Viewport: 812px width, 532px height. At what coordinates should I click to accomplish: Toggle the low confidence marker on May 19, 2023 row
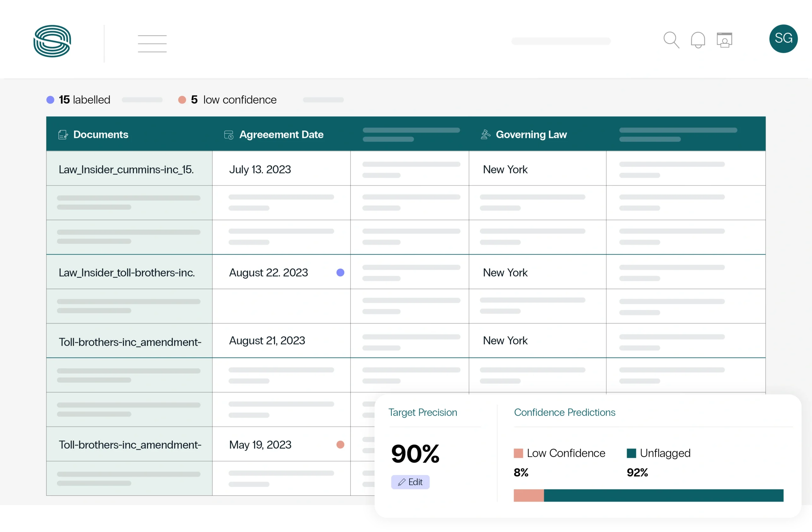(340, 445)
